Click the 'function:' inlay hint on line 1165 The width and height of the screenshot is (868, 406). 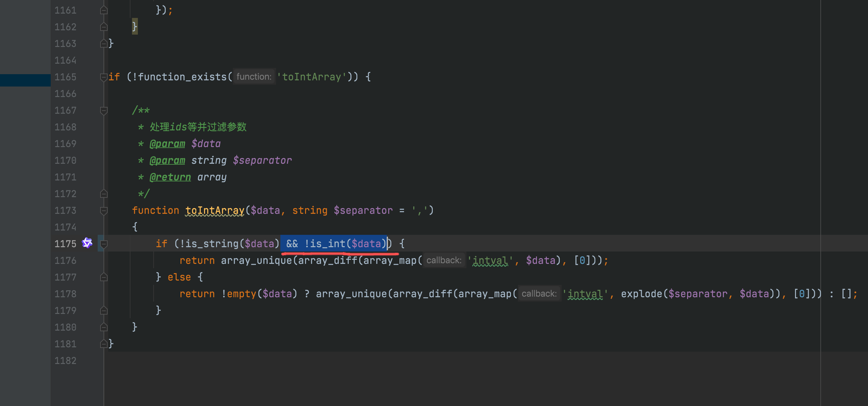pos(254,77)
